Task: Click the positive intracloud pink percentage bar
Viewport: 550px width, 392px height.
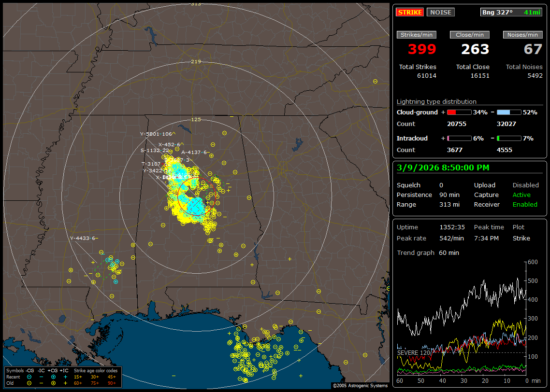Action: click(x=459, y=138)
